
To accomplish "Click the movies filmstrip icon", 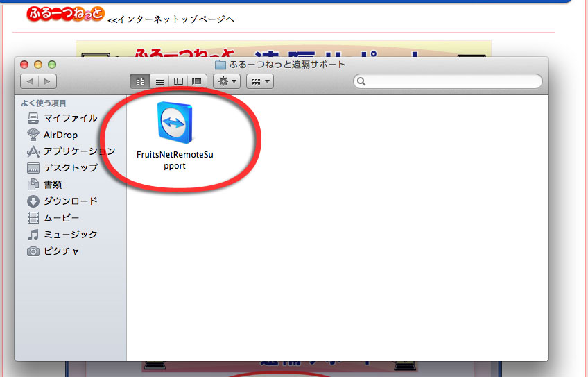I will [x=33, y=218].
